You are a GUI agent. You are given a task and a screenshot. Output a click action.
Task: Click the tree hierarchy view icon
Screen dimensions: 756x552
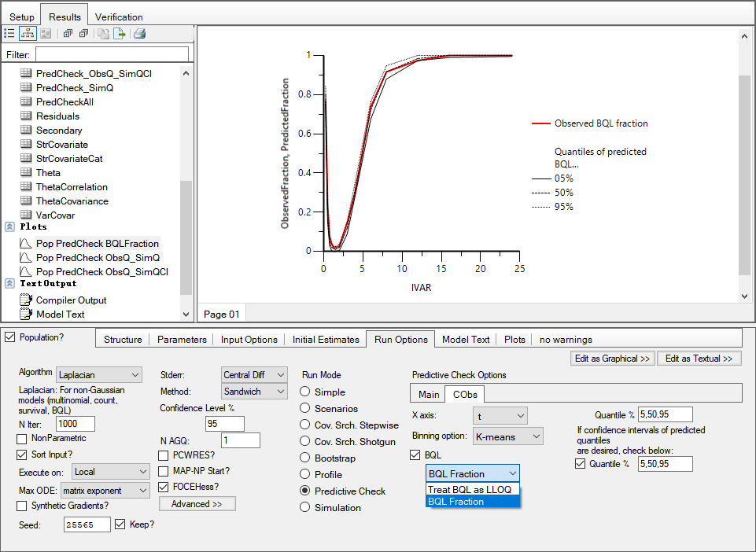pyautogui.click(x=27, y=33)
